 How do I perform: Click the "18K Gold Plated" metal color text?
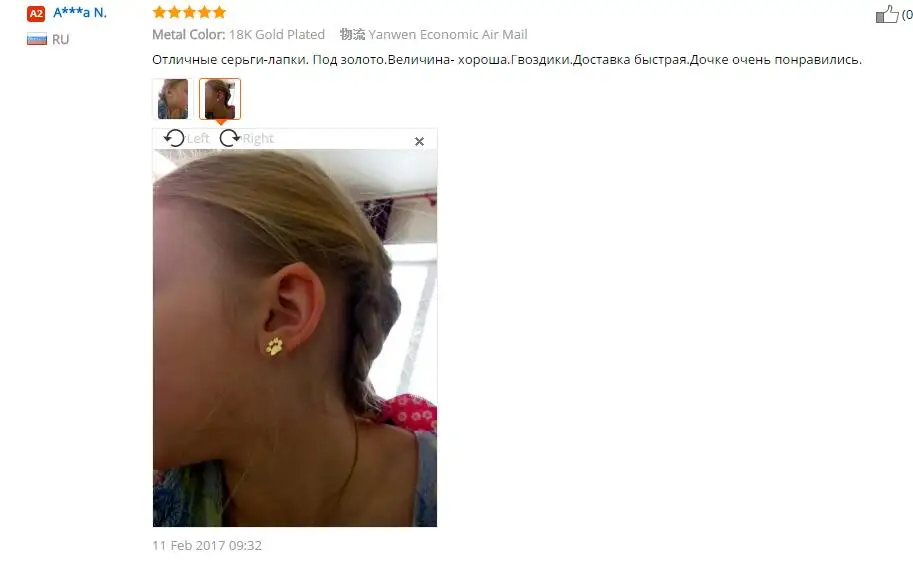(277, 34)
